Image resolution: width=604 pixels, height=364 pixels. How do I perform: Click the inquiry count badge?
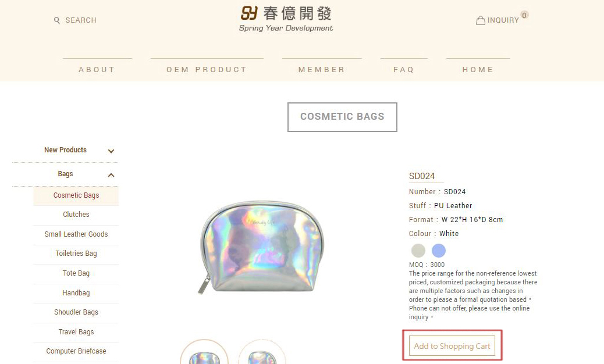click(x=524, y=15)
